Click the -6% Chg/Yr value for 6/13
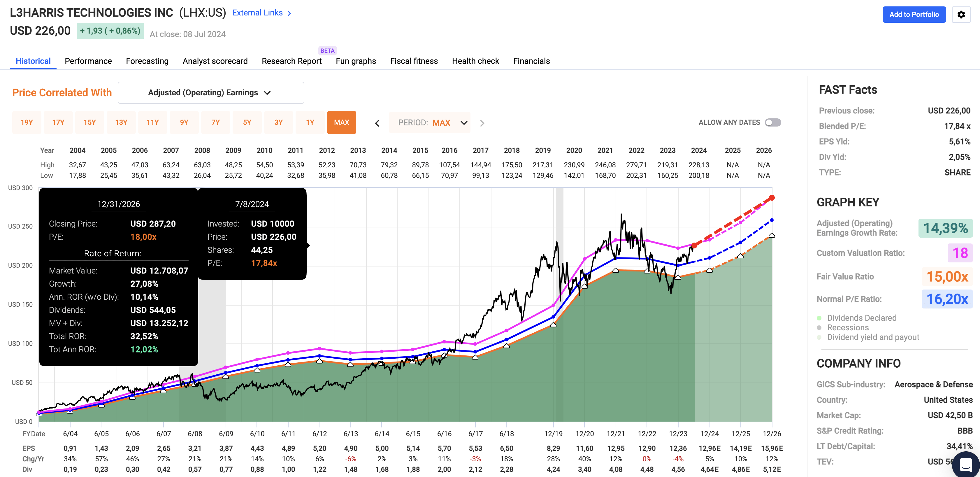 click(350, 459)
